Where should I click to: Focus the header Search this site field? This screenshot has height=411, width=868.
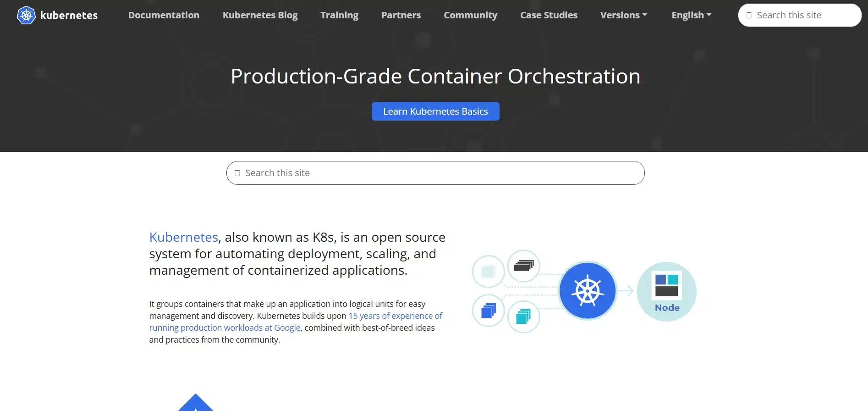(x=800, y=15)
